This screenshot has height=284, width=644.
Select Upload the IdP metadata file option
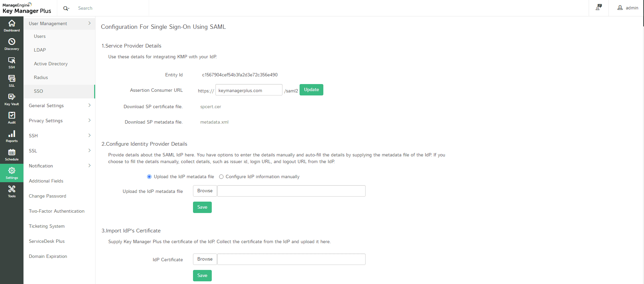149,177
